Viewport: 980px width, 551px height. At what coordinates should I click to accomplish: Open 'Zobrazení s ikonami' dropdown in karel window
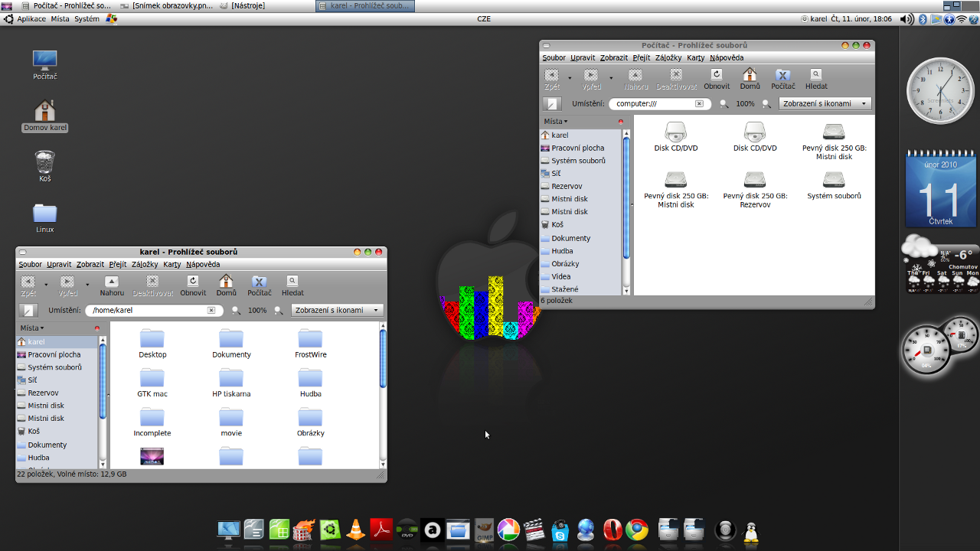338,311
